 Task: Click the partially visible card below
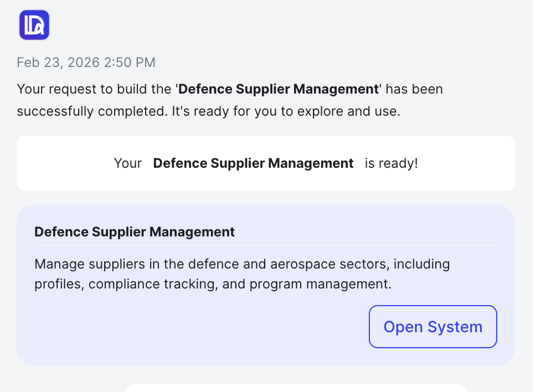297,389
